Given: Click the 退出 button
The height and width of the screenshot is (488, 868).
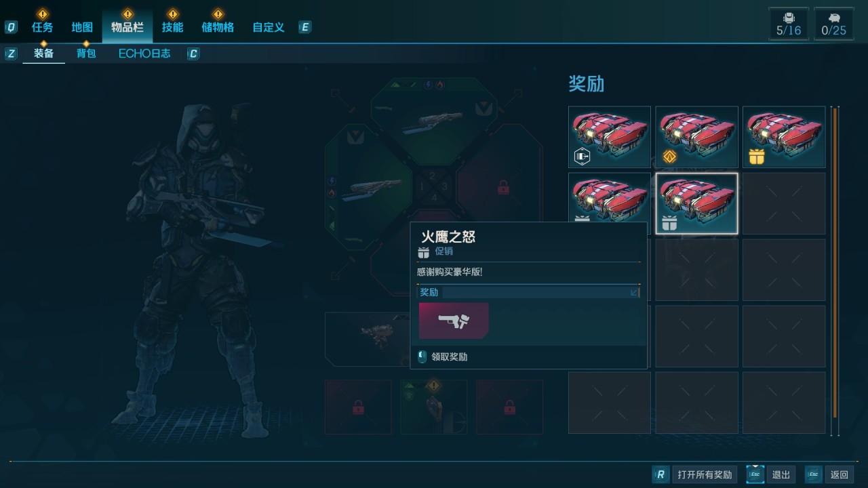Looking at the screenshot, I should pos(771,474).
